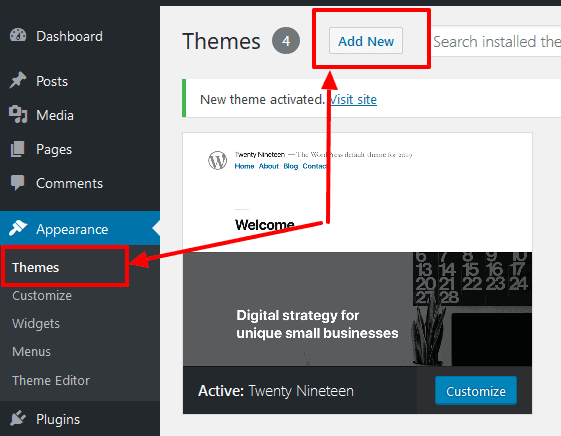561x436 pixels.
Task: Open the Themes submenu item
Action: [35, 267]
